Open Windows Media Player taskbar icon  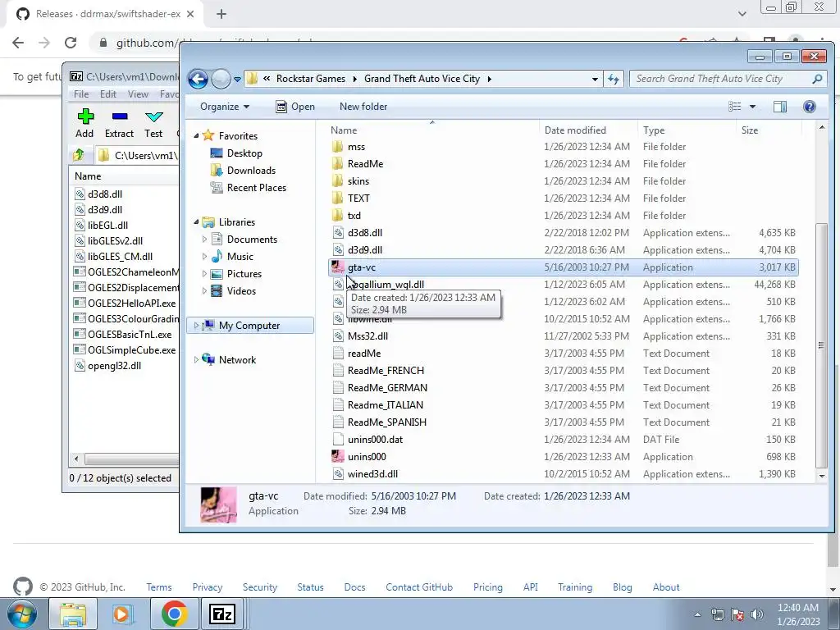[x=123, y=614]
